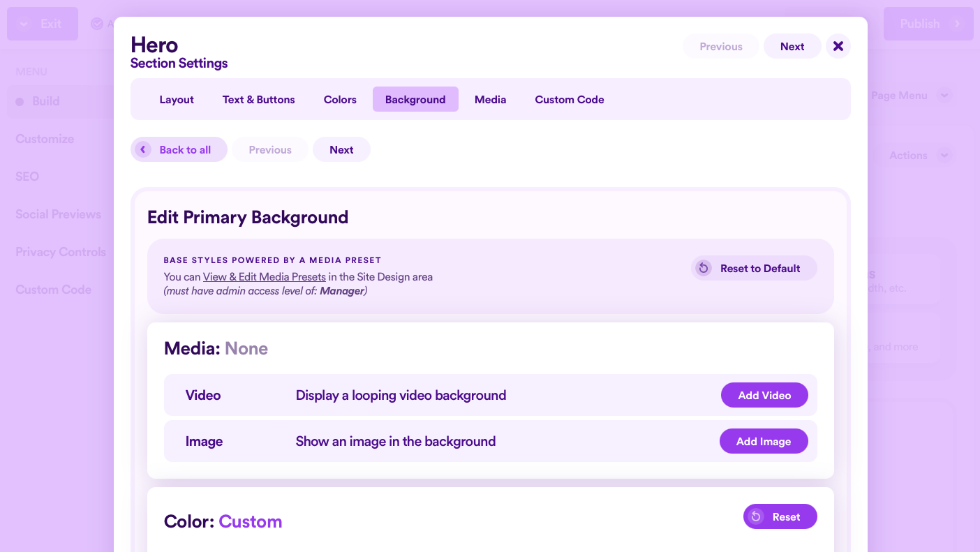The image size is (980, 552).
Task: Reset background to default
Action: pos(754,268)
